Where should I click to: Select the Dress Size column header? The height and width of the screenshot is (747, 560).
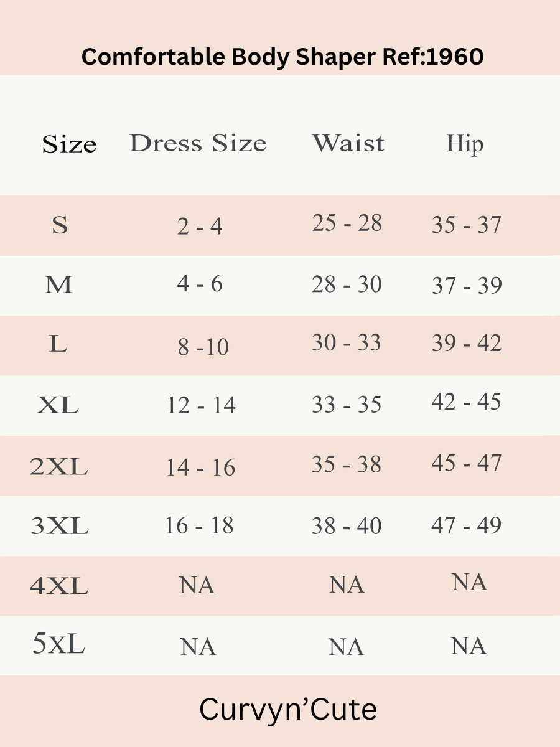coord(198,144)
